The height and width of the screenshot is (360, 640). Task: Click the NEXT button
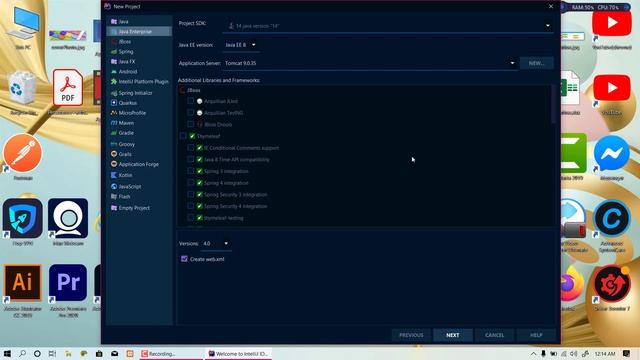coord(453,335)
